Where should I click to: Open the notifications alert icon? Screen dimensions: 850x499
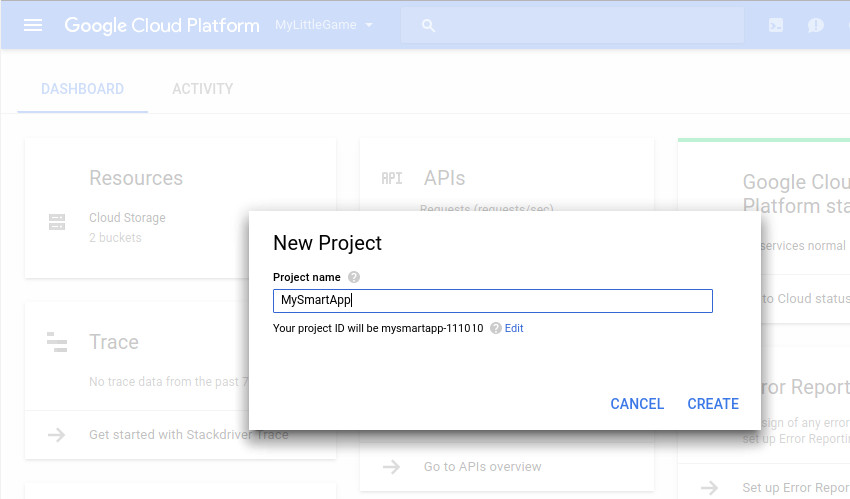(815, 25)
